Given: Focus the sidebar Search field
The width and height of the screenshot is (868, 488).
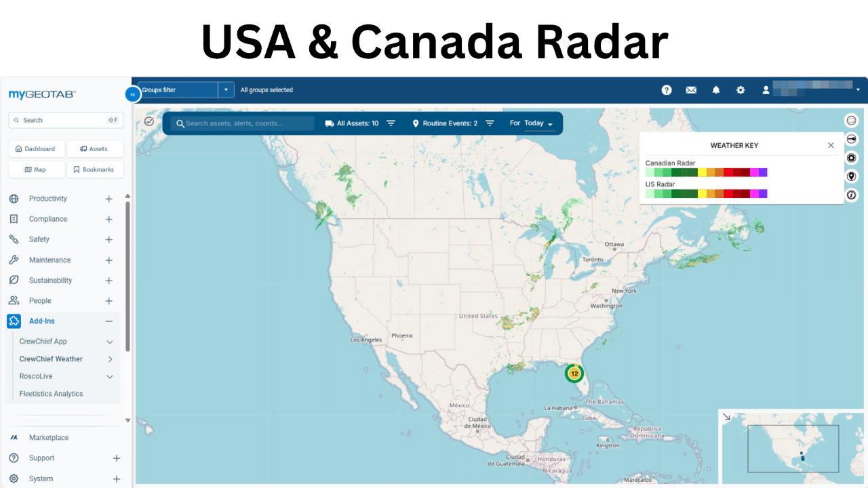Looking at the screenshot, I should point(66,120).
